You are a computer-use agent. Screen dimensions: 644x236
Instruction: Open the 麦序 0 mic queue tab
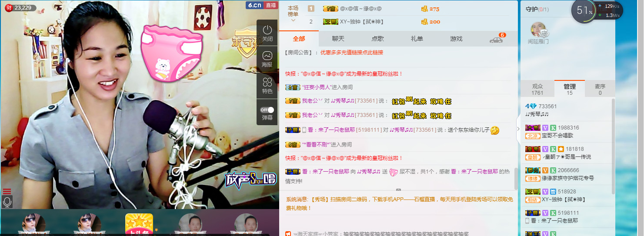pyautogui.click(x=600, y=89)
